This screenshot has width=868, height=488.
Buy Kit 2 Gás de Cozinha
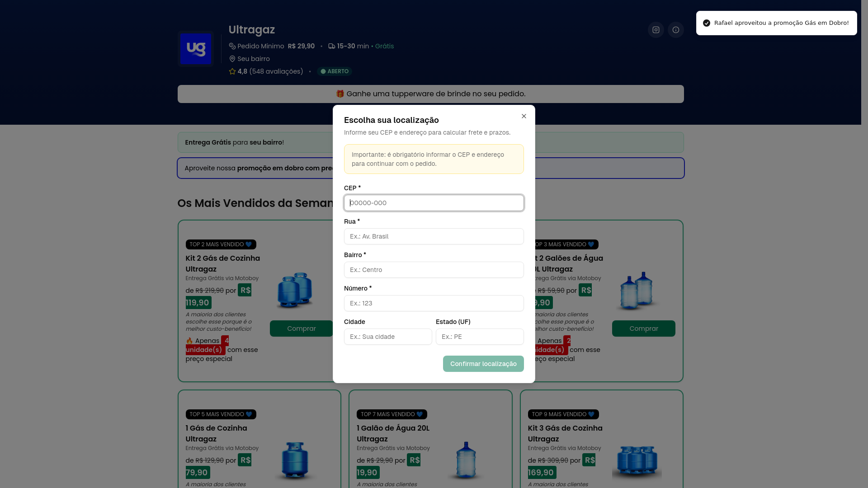[x=301, y=328]
